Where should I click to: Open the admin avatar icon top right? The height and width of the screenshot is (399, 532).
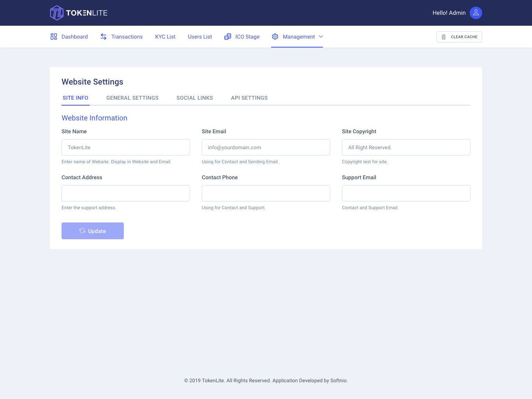pyautogui.click(x=476, y=12)
